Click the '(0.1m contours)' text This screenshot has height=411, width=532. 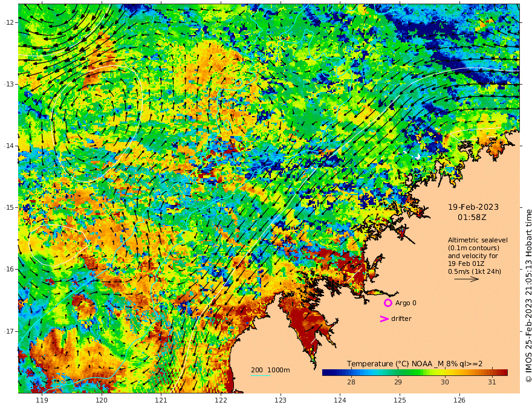[473, 248]
